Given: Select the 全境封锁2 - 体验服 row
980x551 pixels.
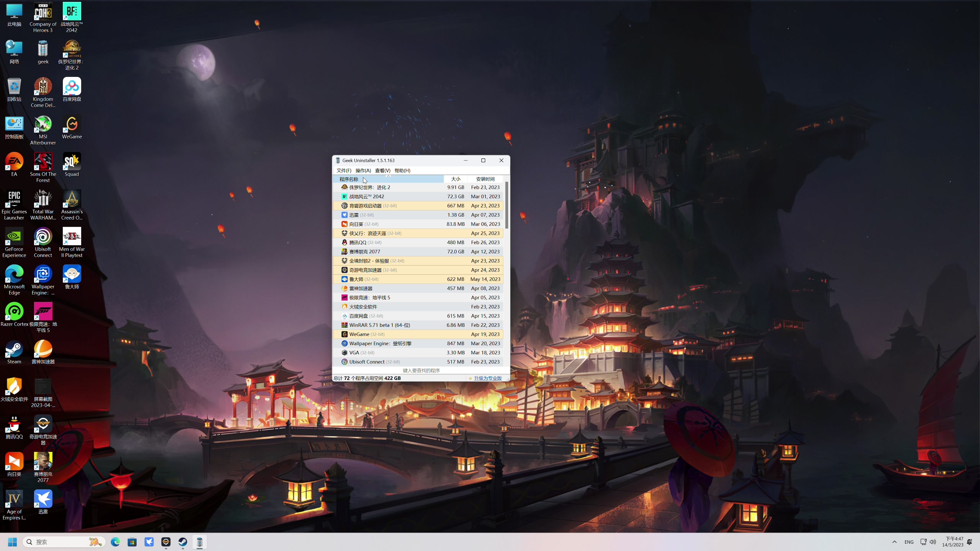Looking at the screenshot, I should (x=418, y=261).
